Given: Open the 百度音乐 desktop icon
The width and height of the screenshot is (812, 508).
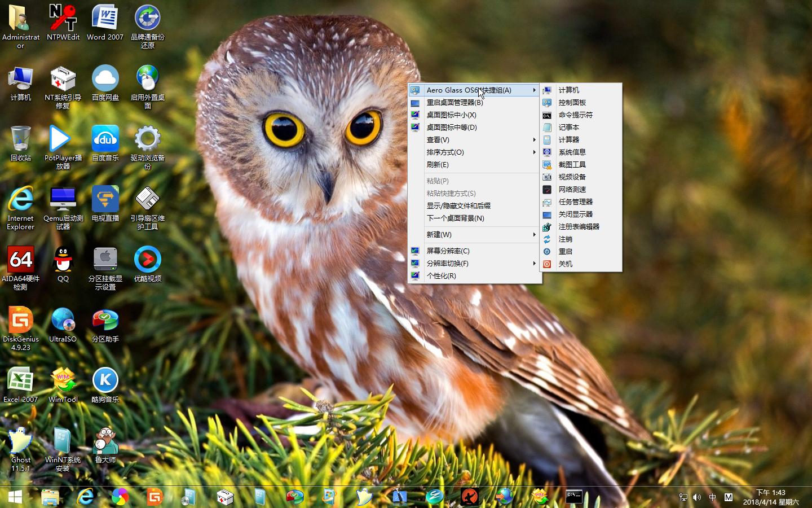Looking at the screenshot, I should coord(105,144).
